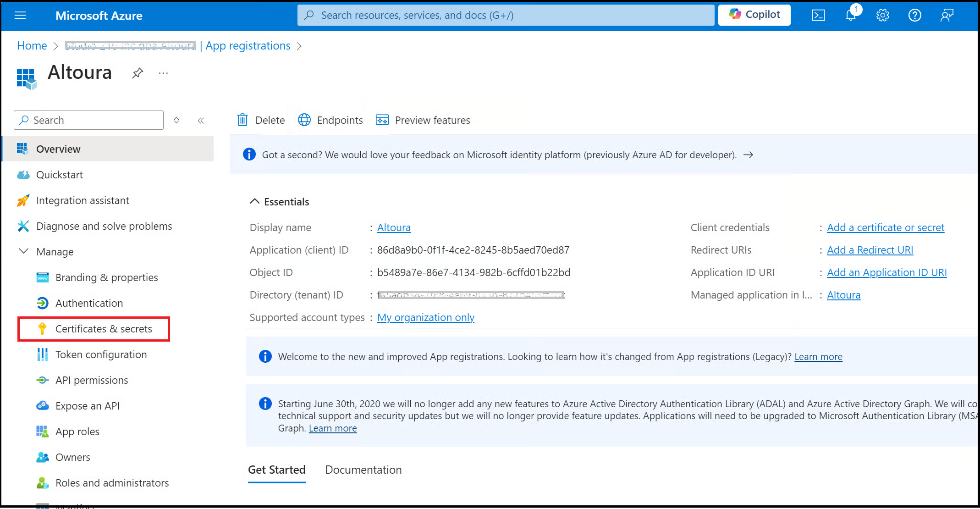Open Certificates & secrets

click(104, 329)
